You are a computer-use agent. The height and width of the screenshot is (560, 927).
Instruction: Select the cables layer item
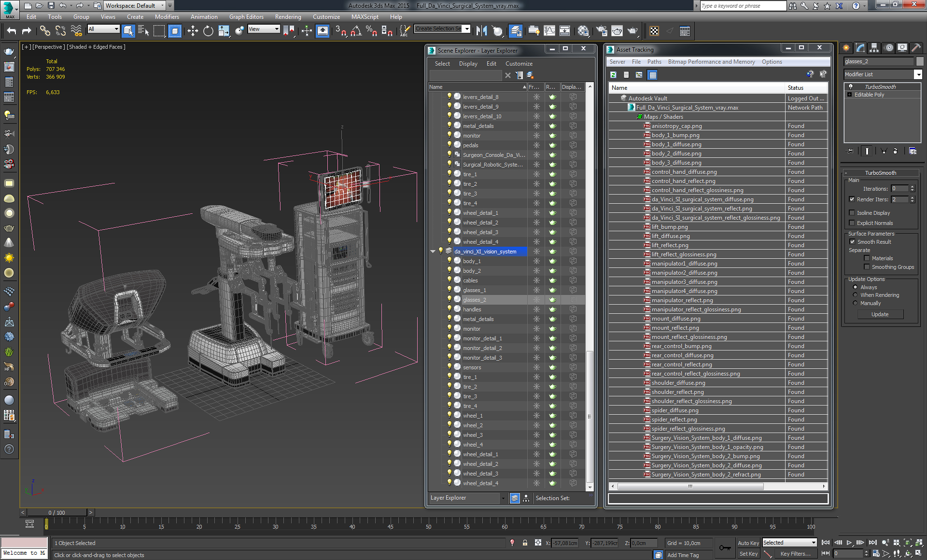tap(470, 280)
